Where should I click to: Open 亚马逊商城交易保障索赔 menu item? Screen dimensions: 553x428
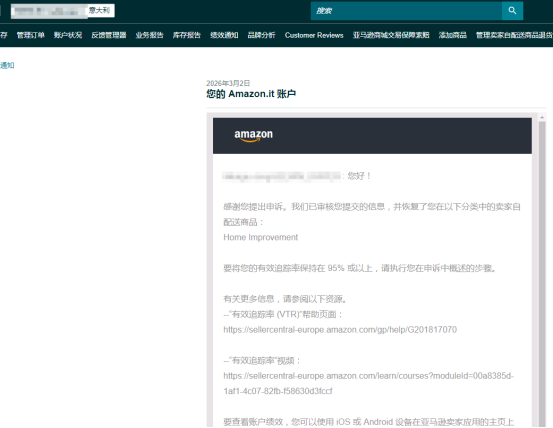(x=391, y=35)
